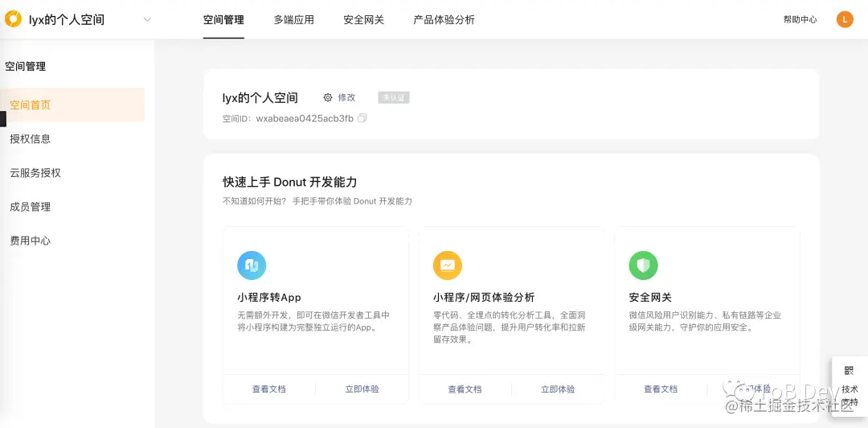Click the gear icon beside 修改
The image size is (868, 428).
click(328, 97)
